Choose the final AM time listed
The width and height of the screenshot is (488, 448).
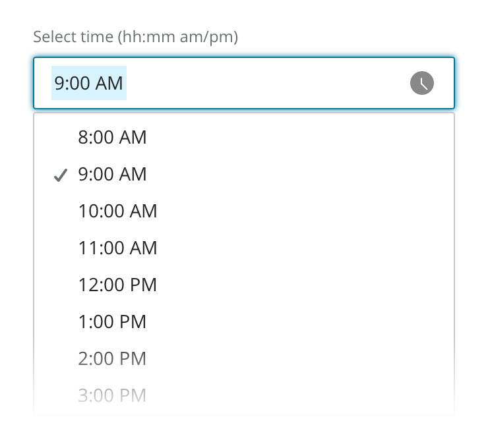click(x=117, y=248)
